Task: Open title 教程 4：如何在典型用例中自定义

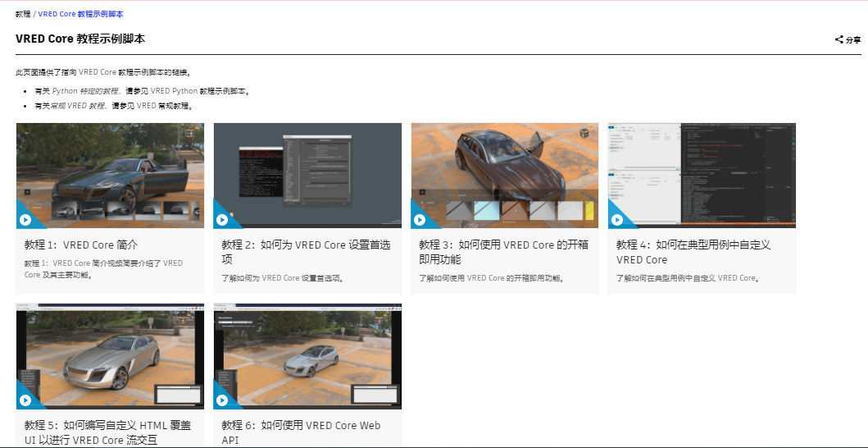Action: pyautogui.click(x=693, y=252)
